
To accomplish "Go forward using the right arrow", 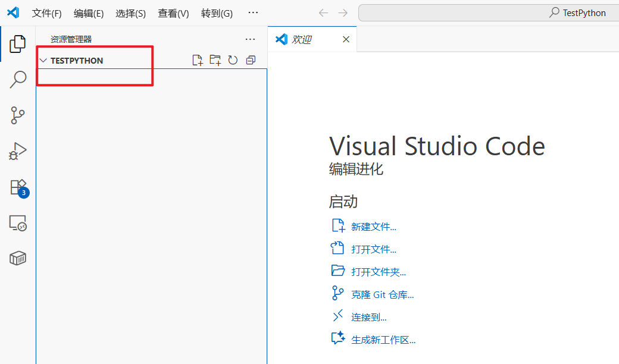I will (343, 13).
